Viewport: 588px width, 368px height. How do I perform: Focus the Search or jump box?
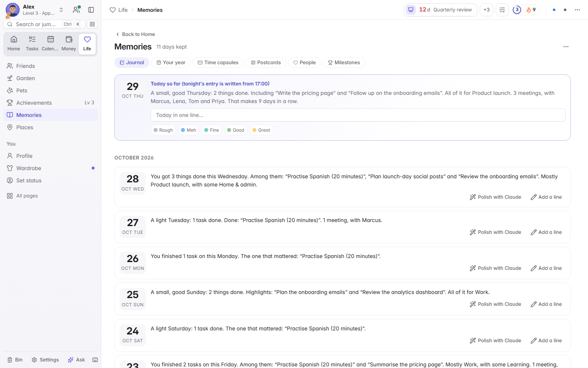44,24
